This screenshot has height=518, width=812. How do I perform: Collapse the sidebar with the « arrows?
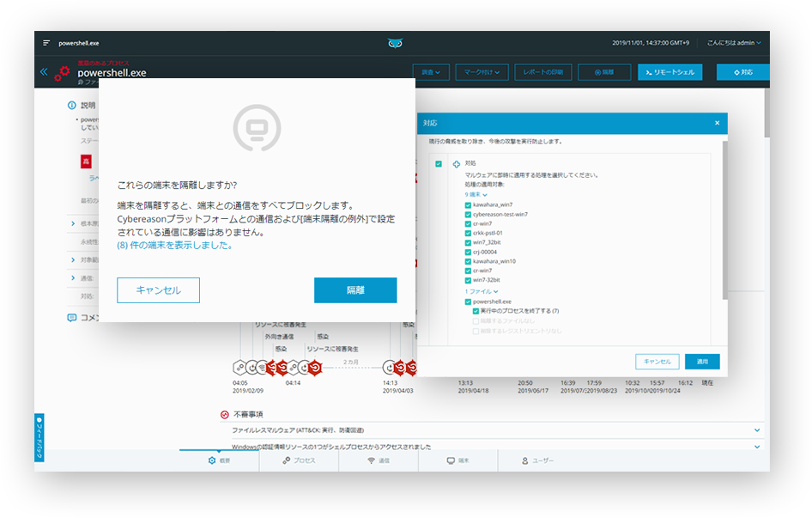43,72
